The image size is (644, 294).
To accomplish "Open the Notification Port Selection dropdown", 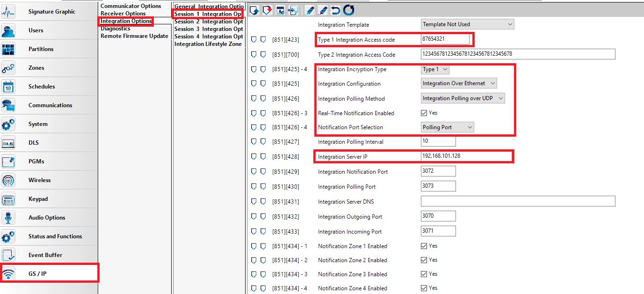I will pos(448,127).
